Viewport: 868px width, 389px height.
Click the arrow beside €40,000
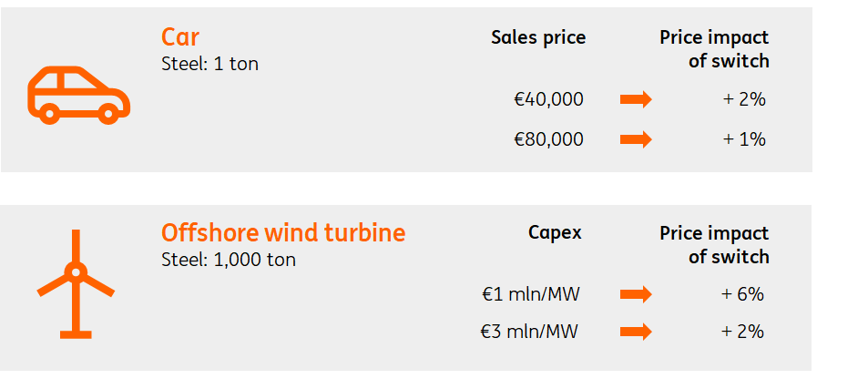tap(636, 99)
